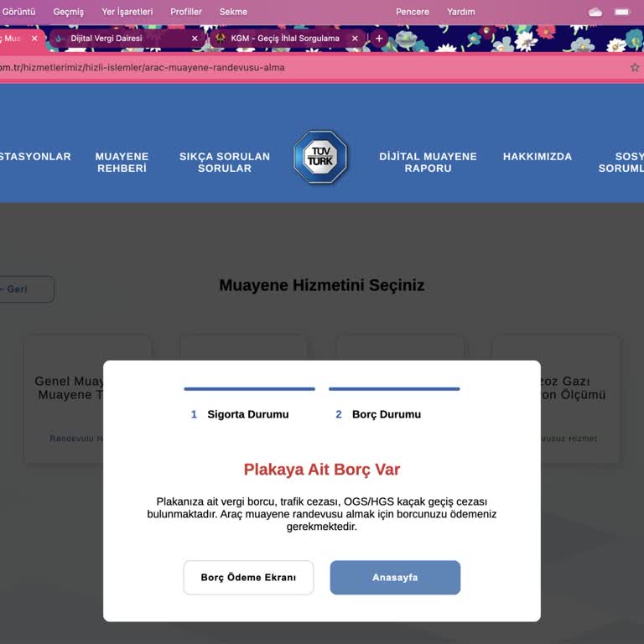Click the Muayene Hizmetini Seçiniz heading
Screen dimensions: 644x644
[x=322, y=285]
